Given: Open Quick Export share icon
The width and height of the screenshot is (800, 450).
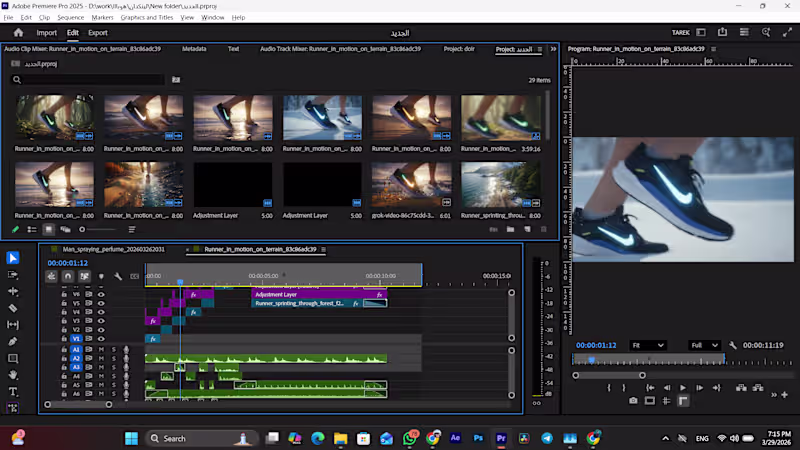Looking at the screenshot, I should pos(722,32).
